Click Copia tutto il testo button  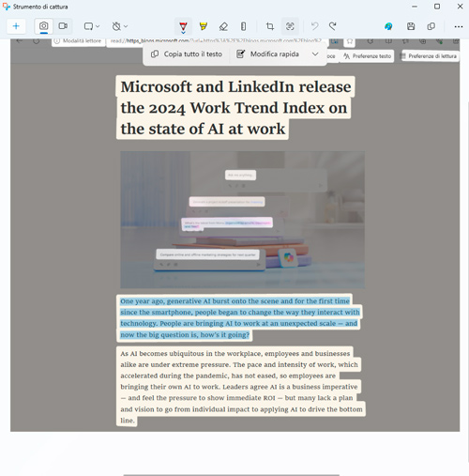point(187,54)
